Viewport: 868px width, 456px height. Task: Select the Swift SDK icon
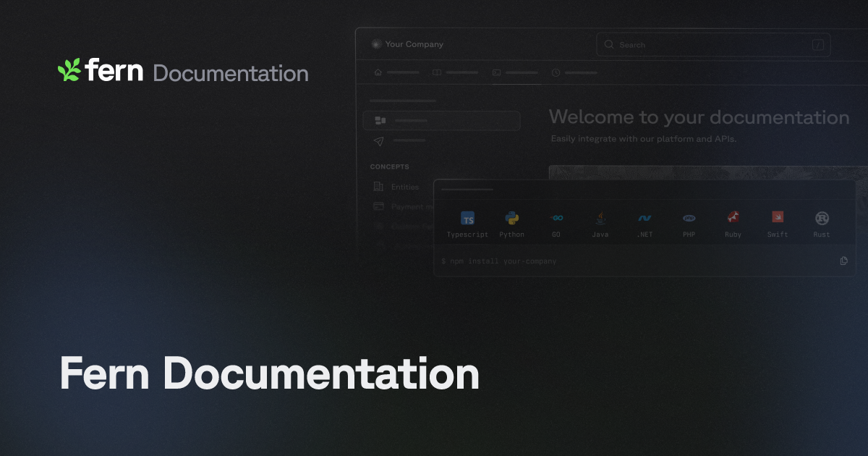[778, 217]
